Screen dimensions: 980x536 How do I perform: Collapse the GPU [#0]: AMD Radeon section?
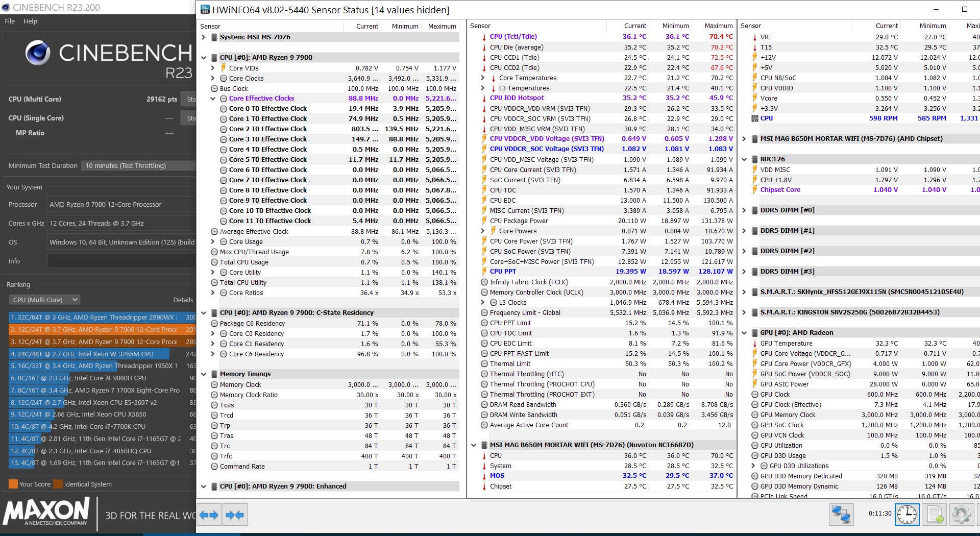tap(744, 333)
